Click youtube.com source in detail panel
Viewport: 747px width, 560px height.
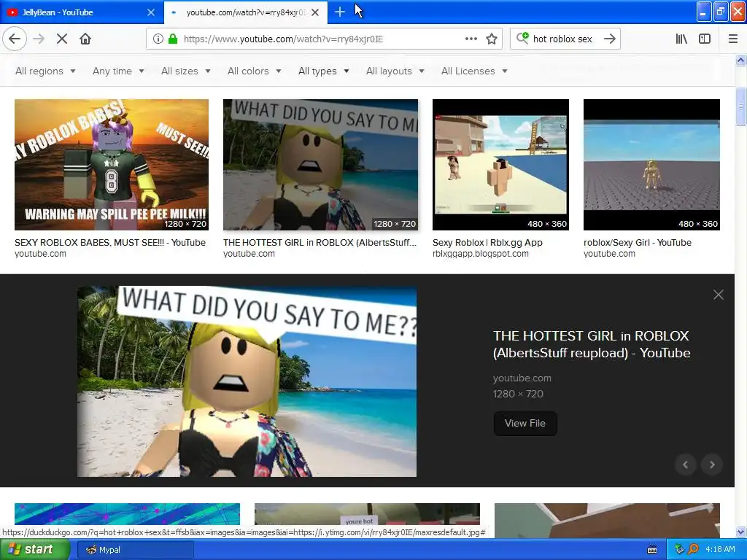pos(522,378)
